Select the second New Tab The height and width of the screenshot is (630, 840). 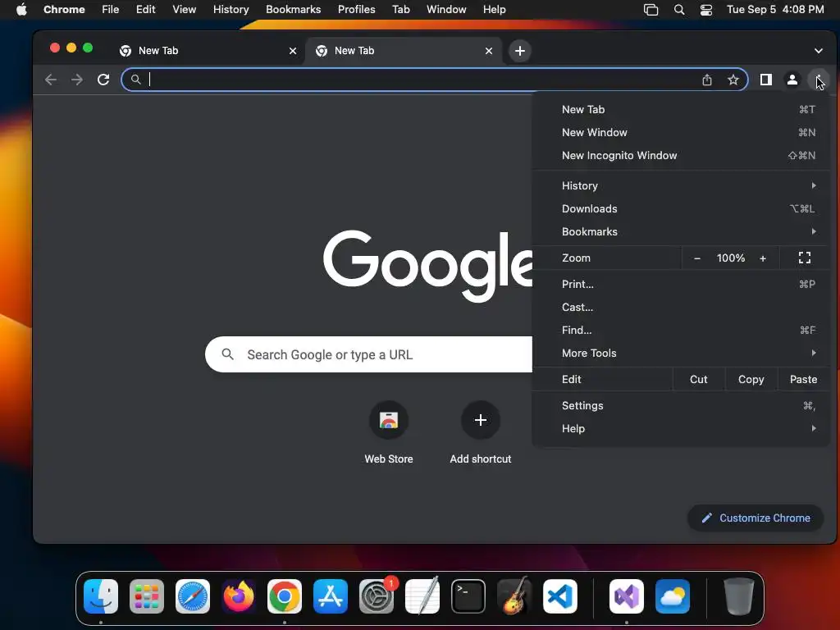click(x=403, y=51)
